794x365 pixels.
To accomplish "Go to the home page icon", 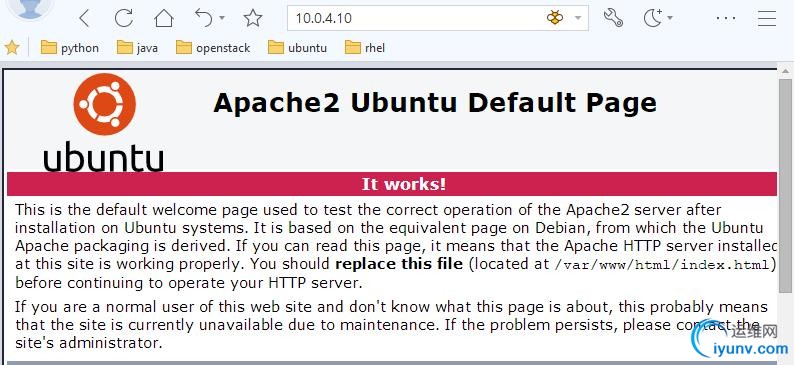I will pyautogui.click(x=164, y=18).
